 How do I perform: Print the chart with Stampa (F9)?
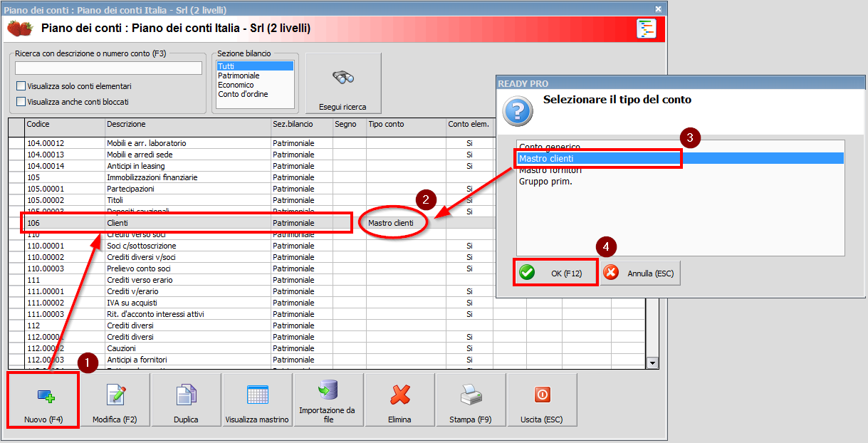(x=471, y=400)
